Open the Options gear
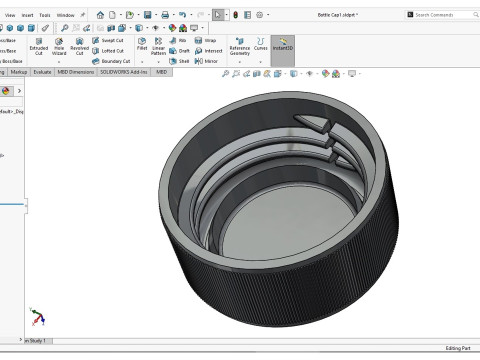The width and height of the screenshot is (480, 360). 260,15
